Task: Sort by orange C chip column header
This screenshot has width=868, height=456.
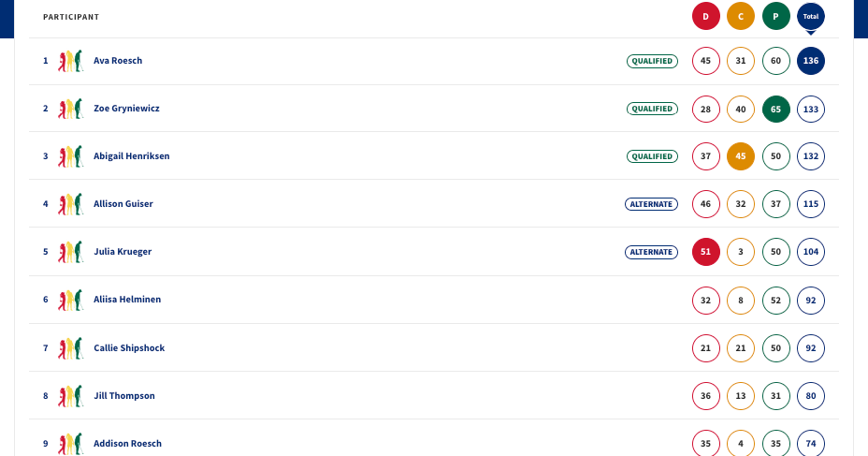Action: [741, 16]
